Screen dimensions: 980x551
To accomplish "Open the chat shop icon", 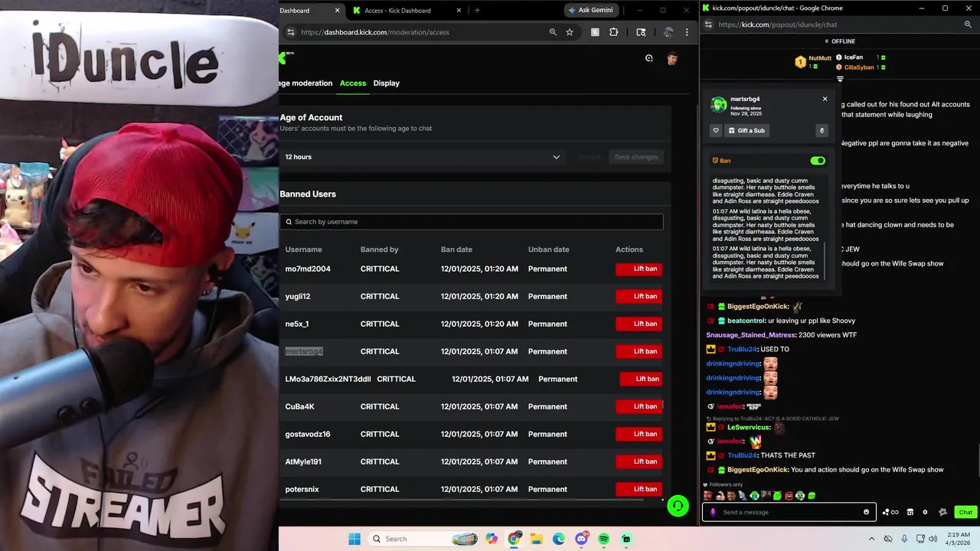I will coord(910,512).
